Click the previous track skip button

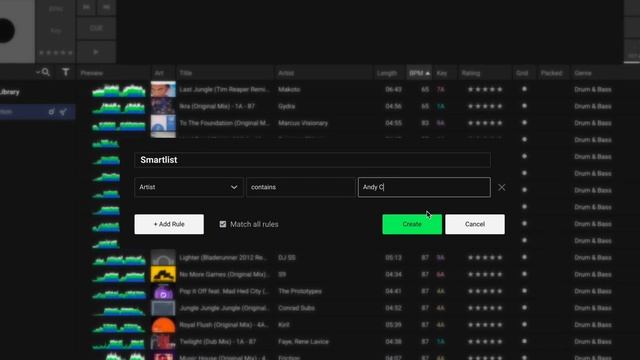click(x=86, y=7)
